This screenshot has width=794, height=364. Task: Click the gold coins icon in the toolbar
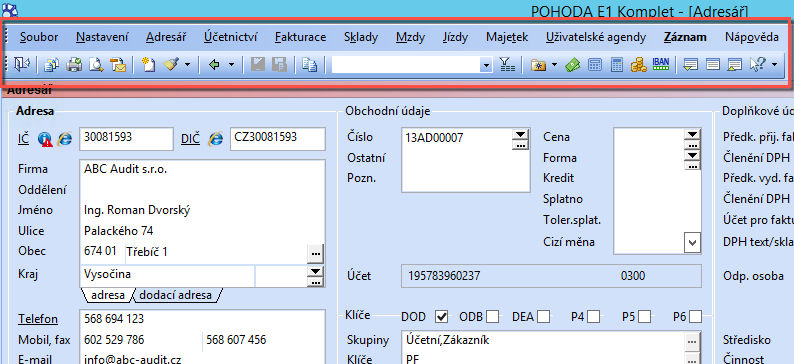(x=639, y=65)
